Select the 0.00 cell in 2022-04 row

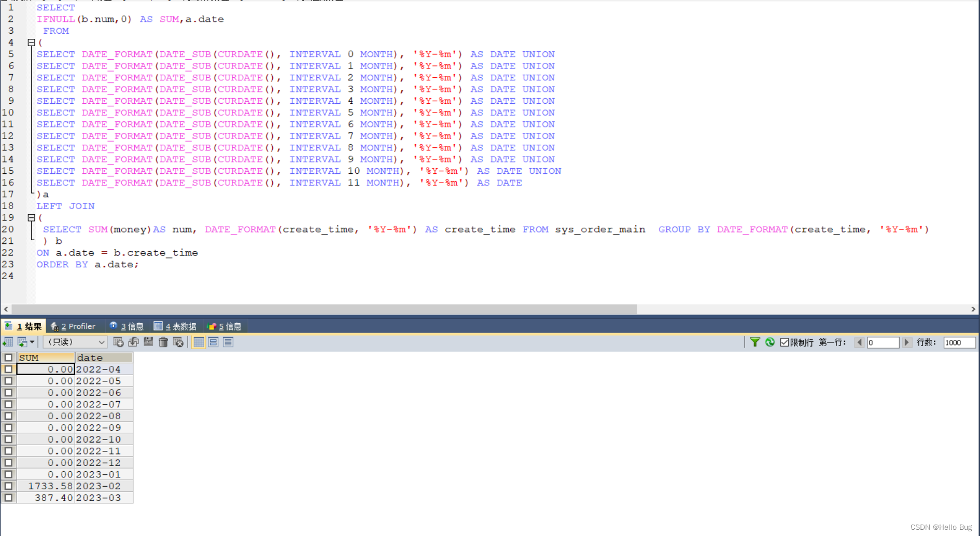[x=46, y=369]
